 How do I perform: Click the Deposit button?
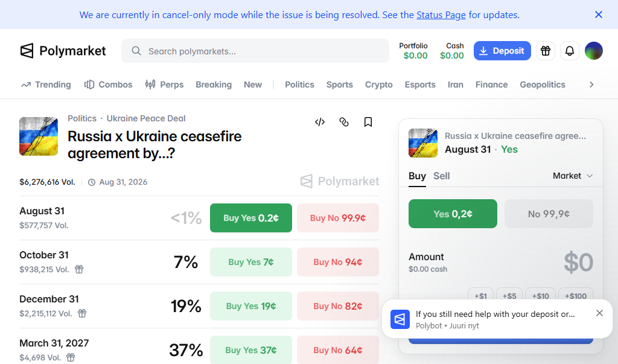[x=502, y=51]
